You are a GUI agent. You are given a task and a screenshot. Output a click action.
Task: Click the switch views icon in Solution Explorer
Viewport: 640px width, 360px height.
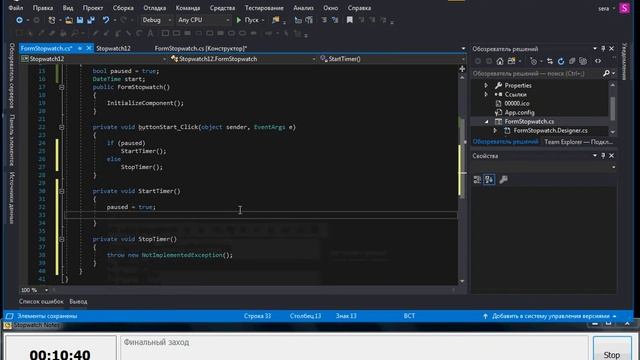click(x=511, y=61)
